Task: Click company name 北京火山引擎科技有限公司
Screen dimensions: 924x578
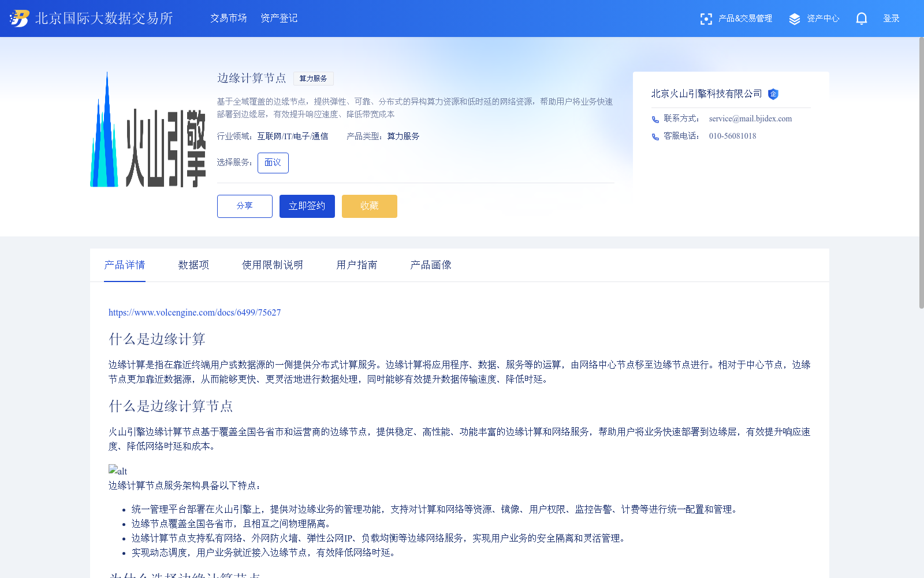Action: tap(707, 94)
